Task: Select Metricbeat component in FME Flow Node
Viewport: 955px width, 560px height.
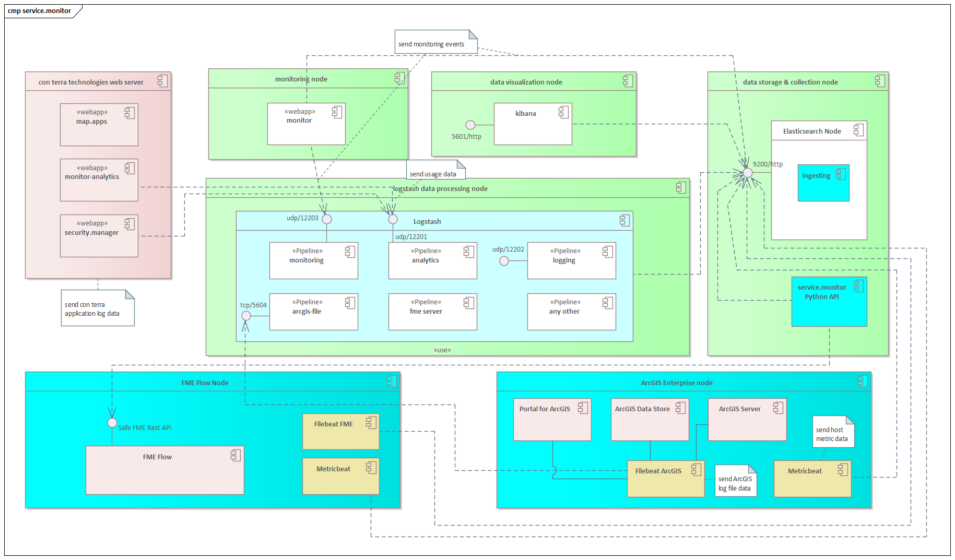Action: (x=341, y=476)
